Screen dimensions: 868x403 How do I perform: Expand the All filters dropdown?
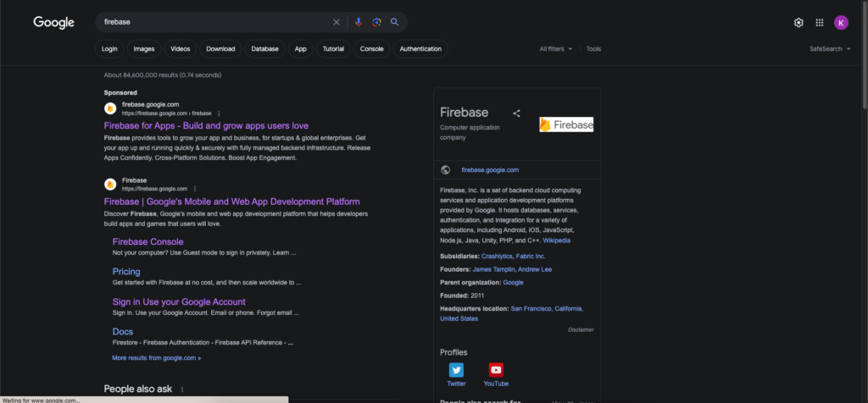tap(556, 48)
